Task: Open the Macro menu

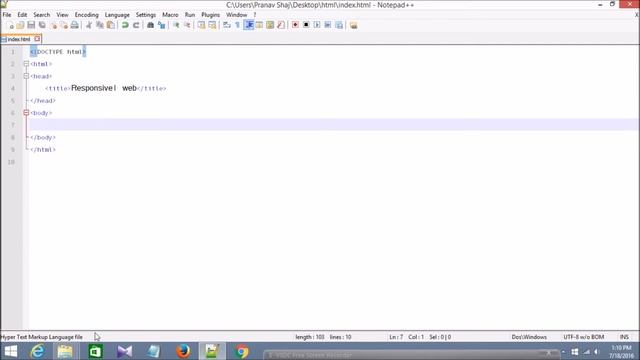Action: 170,15
